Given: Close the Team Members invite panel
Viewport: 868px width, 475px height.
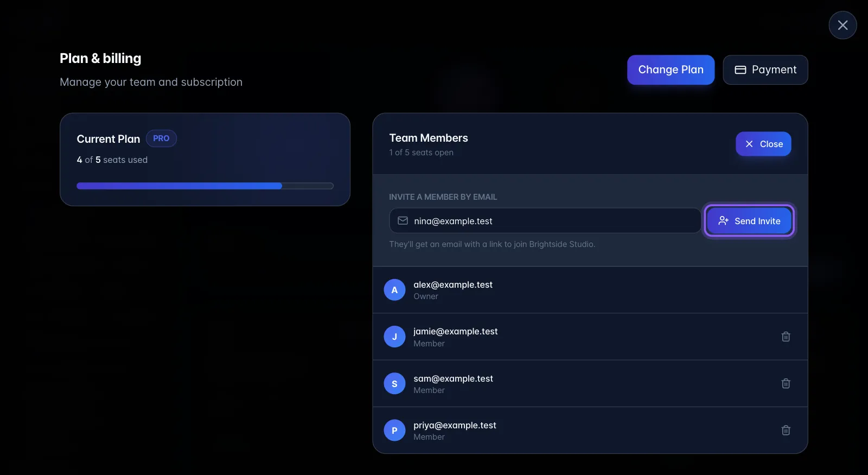Looking at the screenshot, I should tap(763, 144).
